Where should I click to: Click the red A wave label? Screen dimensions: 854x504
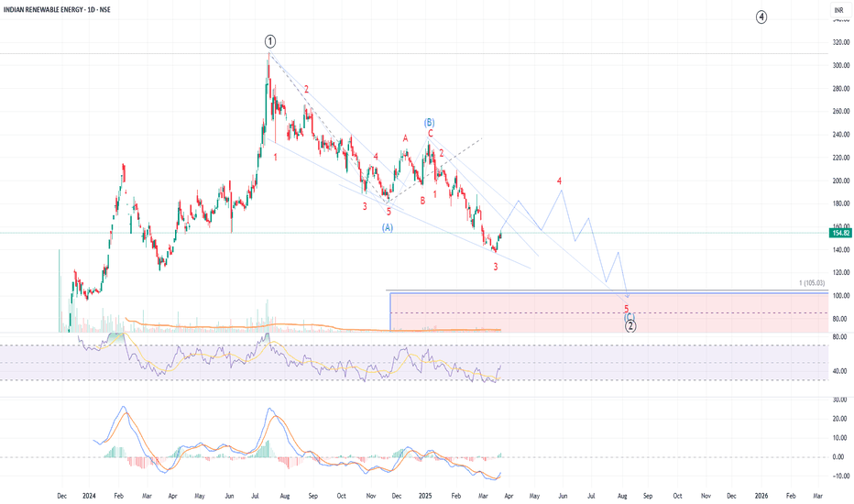click(405, 139)
